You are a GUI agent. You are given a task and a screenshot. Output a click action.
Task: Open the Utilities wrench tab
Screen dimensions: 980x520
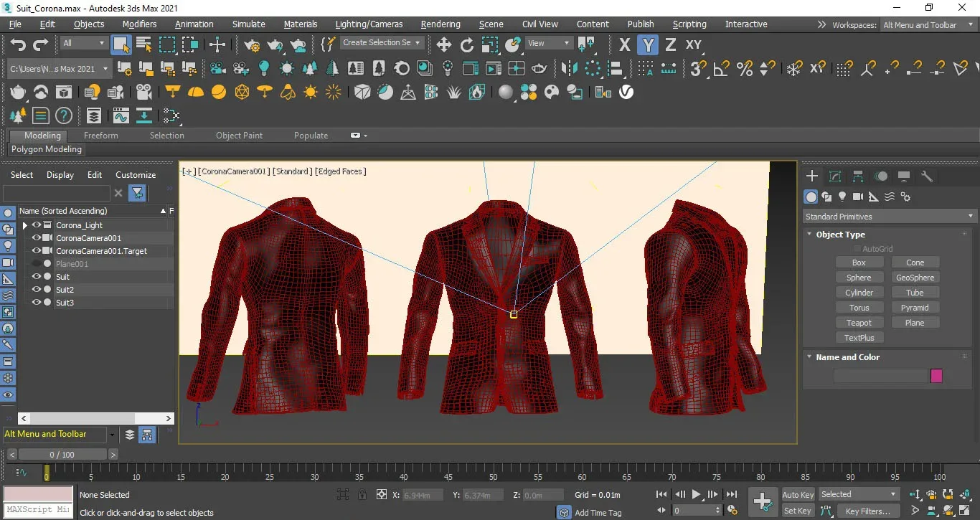click(927, 176)
